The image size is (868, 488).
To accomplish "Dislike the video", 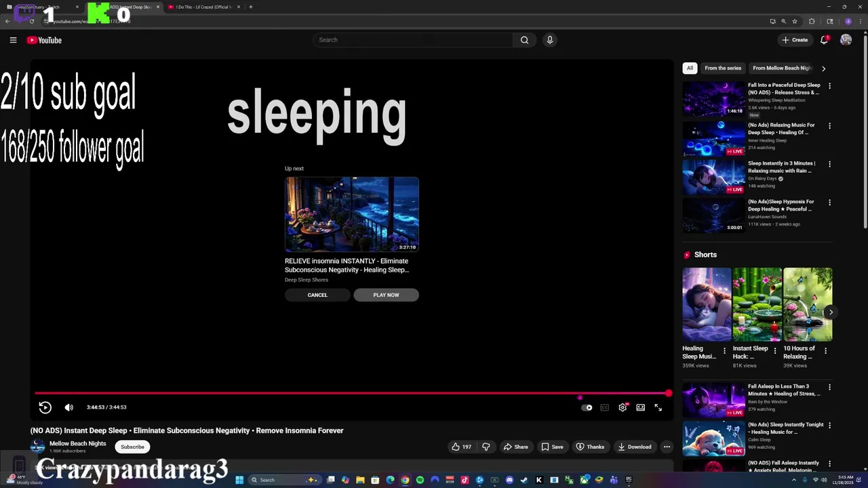I will (x=486, y=447).
